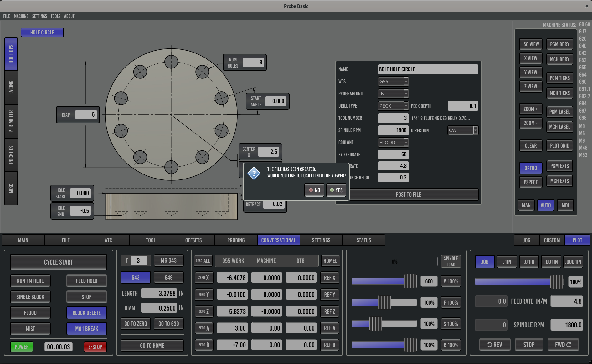The height and width of the screenshot is (364, 592).
Task: Click NO in the file created dialog
Action: pos(314,190)
